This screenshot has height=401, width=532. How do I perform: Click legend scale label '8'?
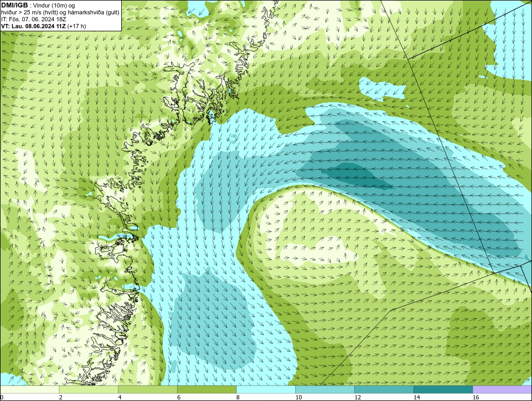(x=238, y=397)
